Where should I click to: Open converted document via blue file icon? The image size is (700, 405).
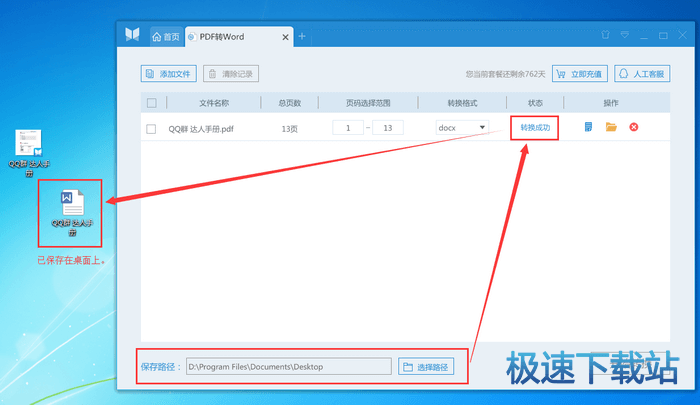(588, 127)
